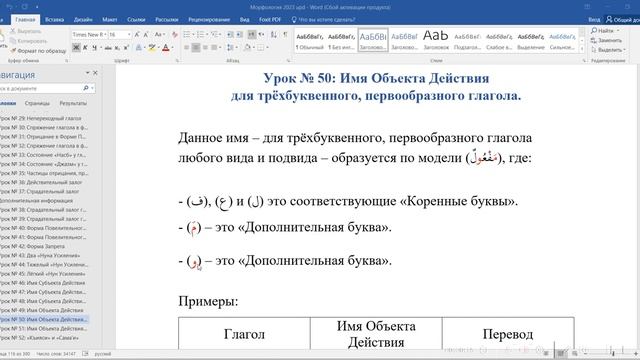Image resolution: width=640 pixels, height=360 pixels.
Task: Open the font color dropdown arrow
Action: tap(172, 48)
